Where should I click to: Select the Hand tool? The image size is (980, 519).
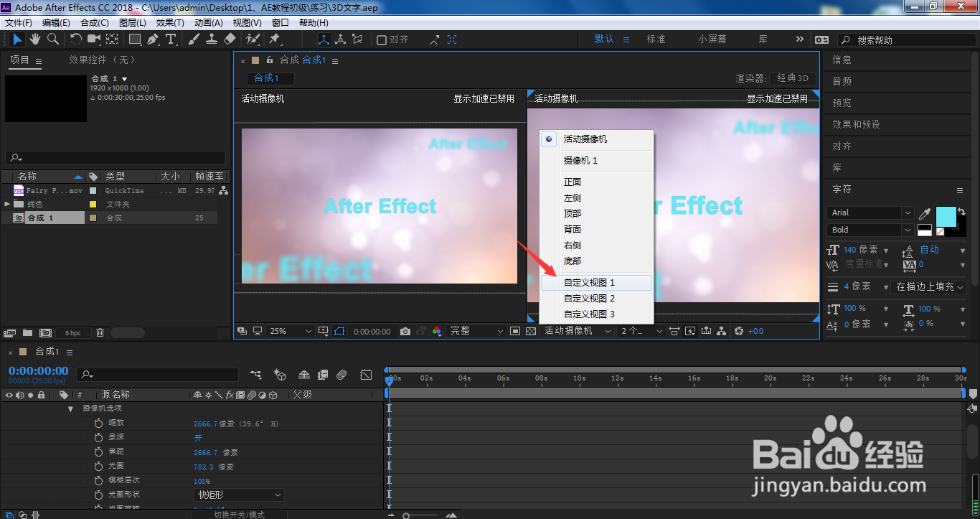coord(35,39)
